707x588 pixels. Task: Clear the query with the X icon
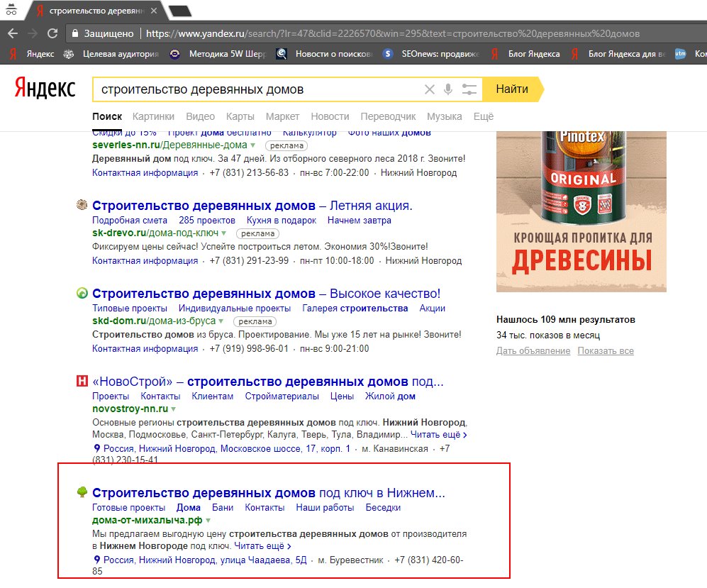[430, 89]
